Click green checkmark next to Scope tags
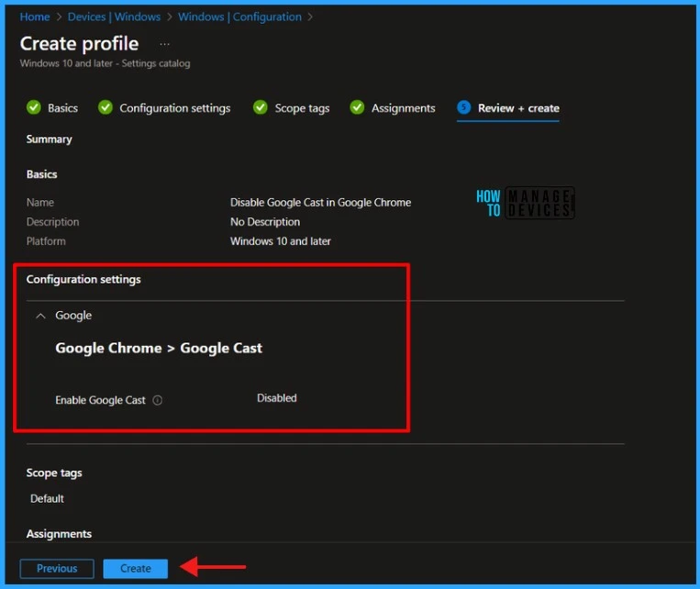This screenshot has width=700, height=589. (261, 107)
